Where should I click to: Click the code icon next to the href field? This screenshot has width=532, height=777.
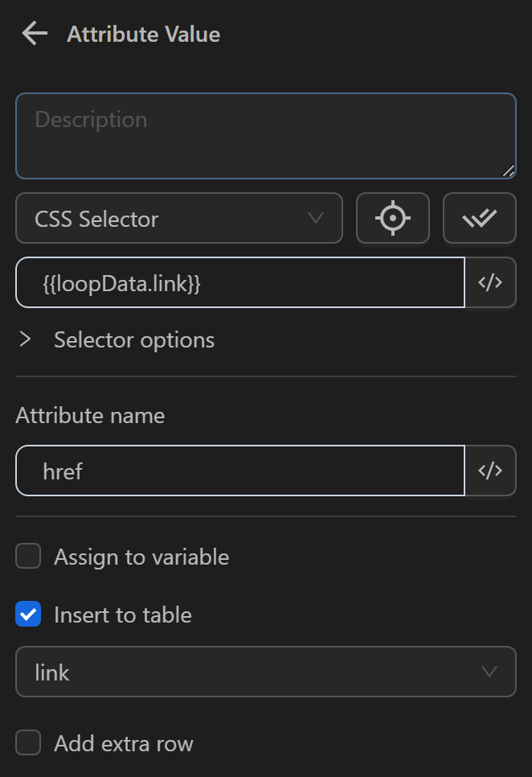490,471
